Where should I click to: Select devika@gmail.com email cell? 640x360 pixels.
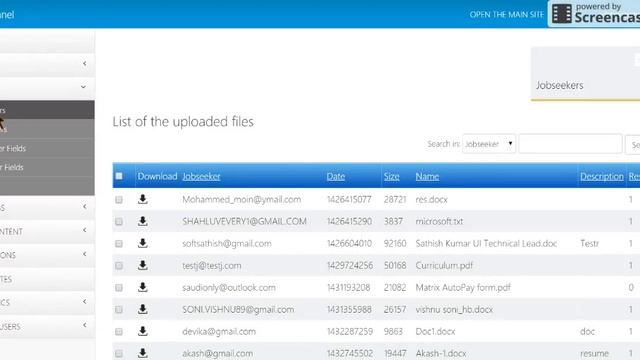click(x=219, y=331)
